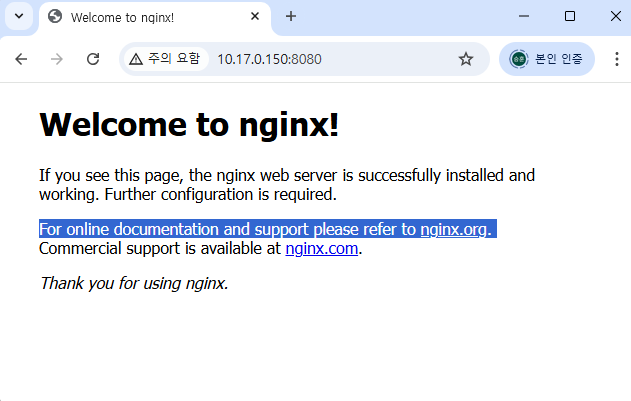Minimize the browser window
This screenshot has height=401, width=631.
pos(524,16)
